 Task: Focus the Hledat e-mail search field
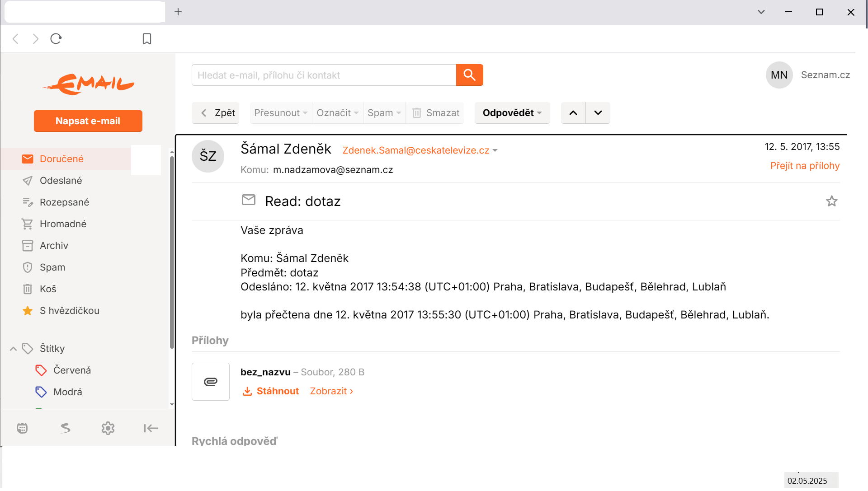(x=324, y=75)
